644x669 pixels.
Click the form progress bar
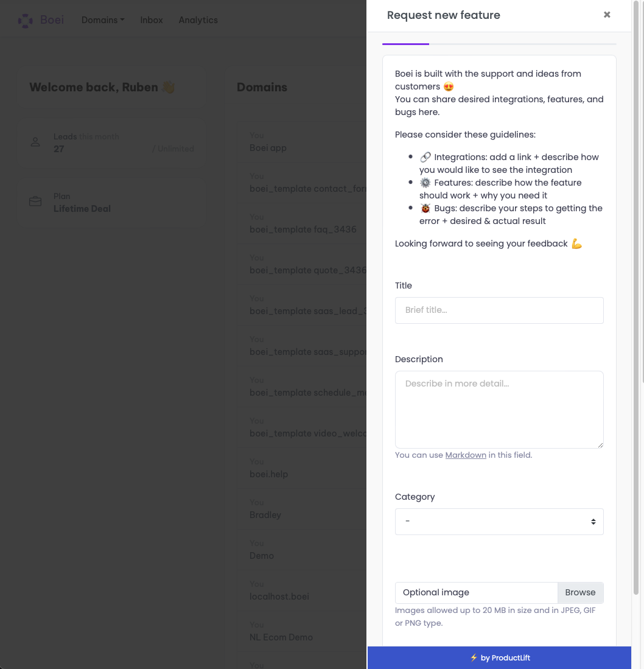499,44
